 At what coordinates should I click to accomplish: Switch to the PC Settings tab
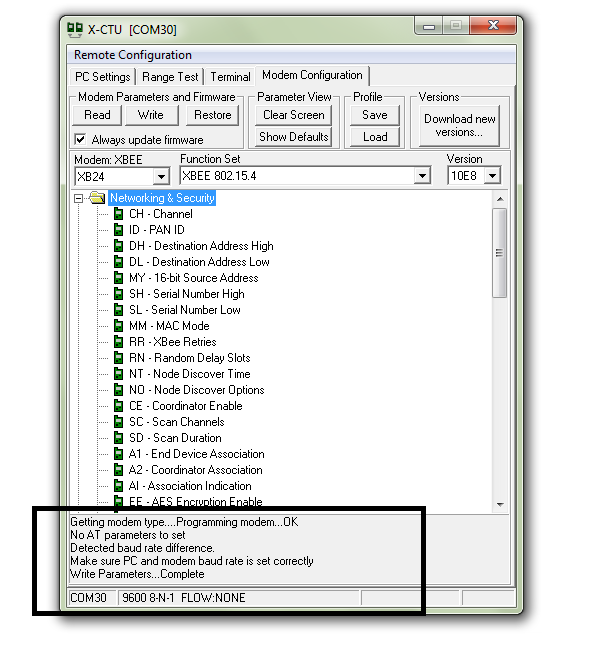pos(103,77)
